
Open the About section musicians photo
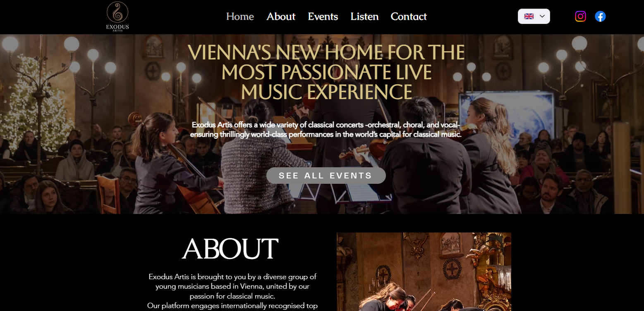pos(424,272)
